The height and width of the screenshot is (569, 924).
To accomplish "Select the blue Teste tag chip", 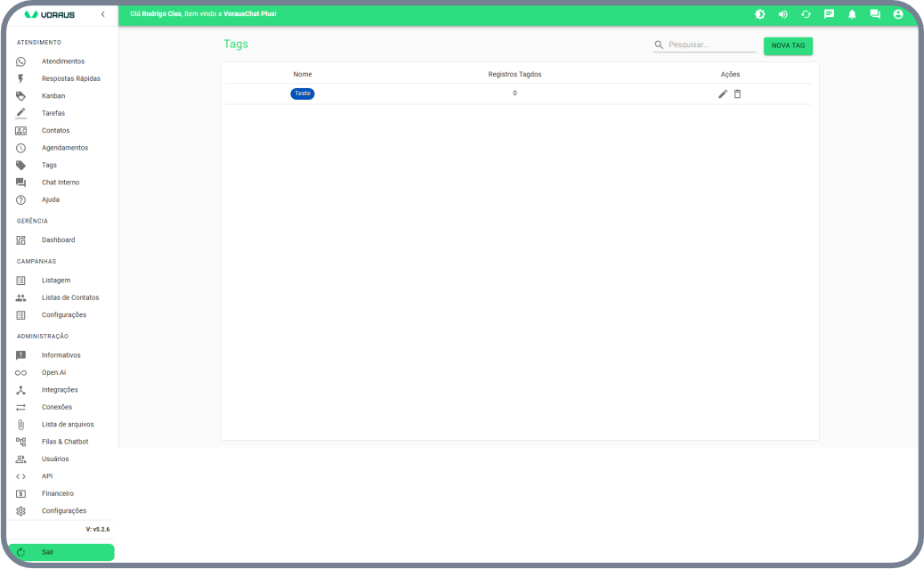I will click(x=303, y=93).
